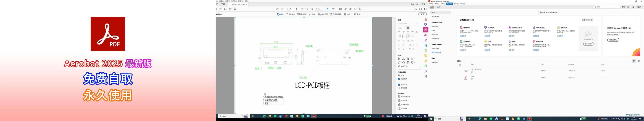The image size is (644, 121).
Task: Click the 登录 sign-in link in the home window
Action: 640,7
